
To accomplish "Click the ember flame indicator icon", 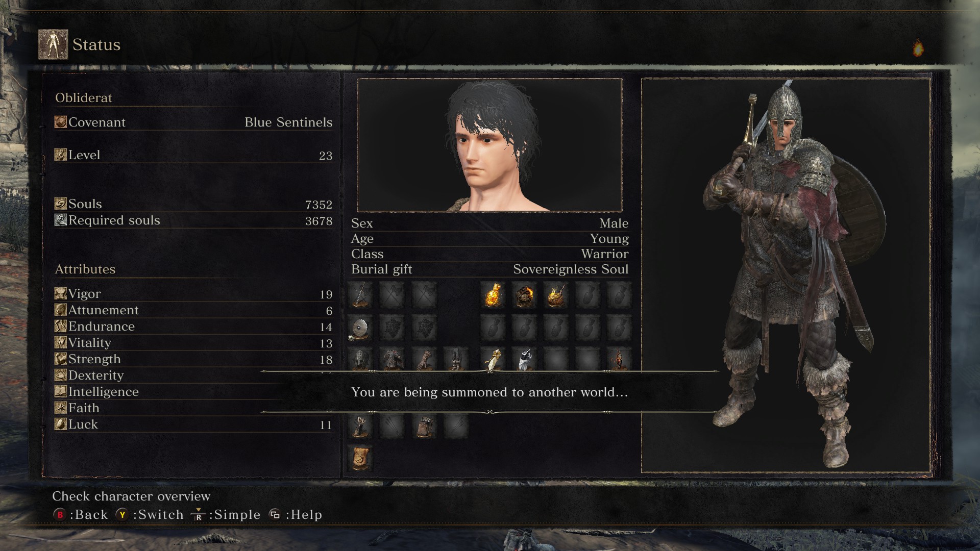I will 918,48.
